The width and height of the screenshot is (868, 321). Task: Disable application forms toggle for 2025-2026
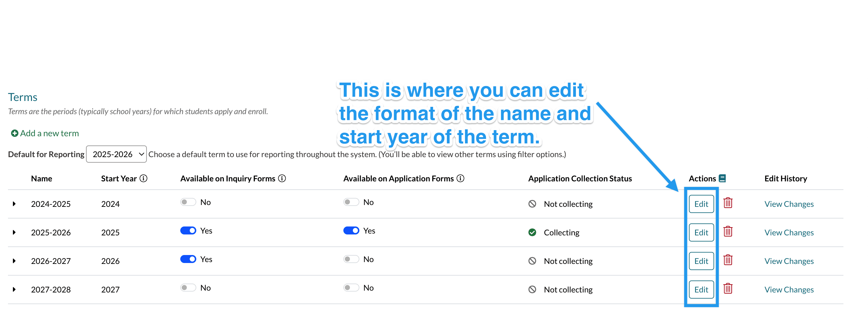tap(351, 231)
